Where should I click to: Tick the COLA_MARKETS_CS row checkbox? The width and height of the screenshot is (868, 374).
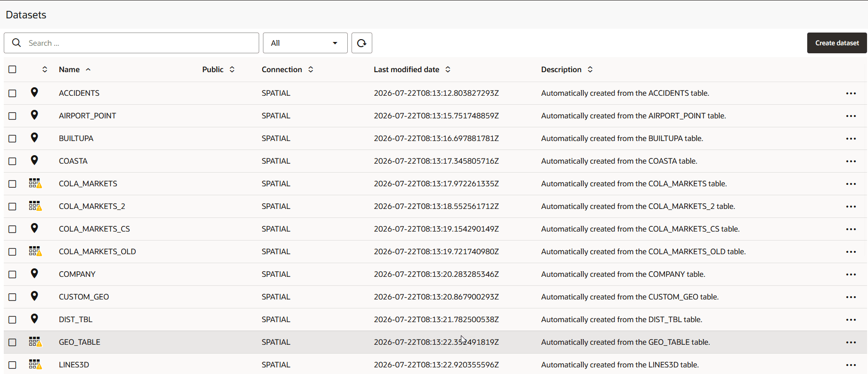(x=12, y=229)
